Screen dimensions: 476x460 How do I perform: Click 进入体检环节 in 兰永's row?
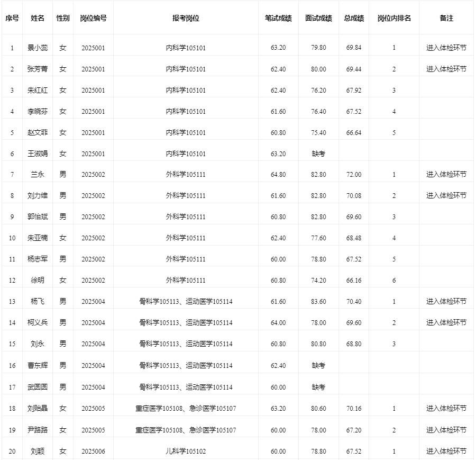click(x=446, y=174)
